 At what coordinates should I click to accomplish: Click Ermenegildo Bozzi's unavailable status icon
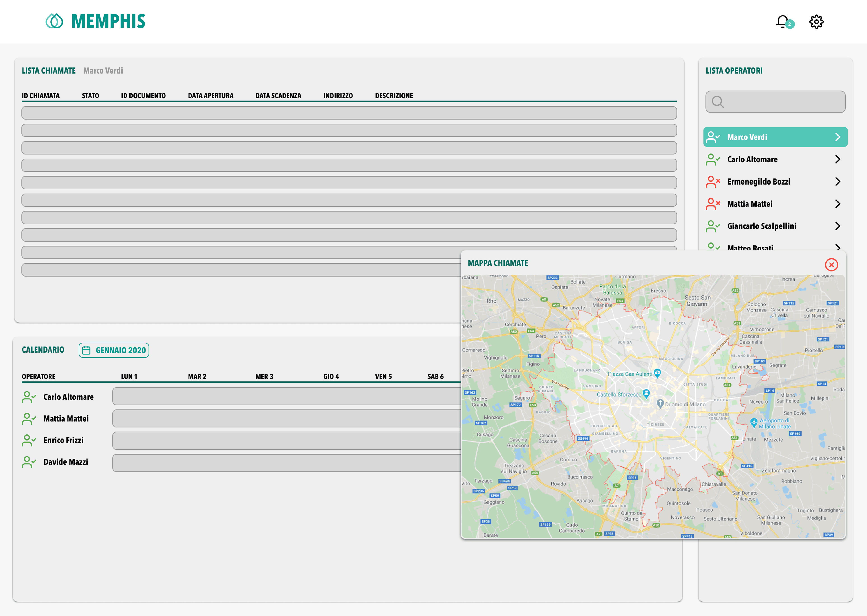tap(713, 182)
